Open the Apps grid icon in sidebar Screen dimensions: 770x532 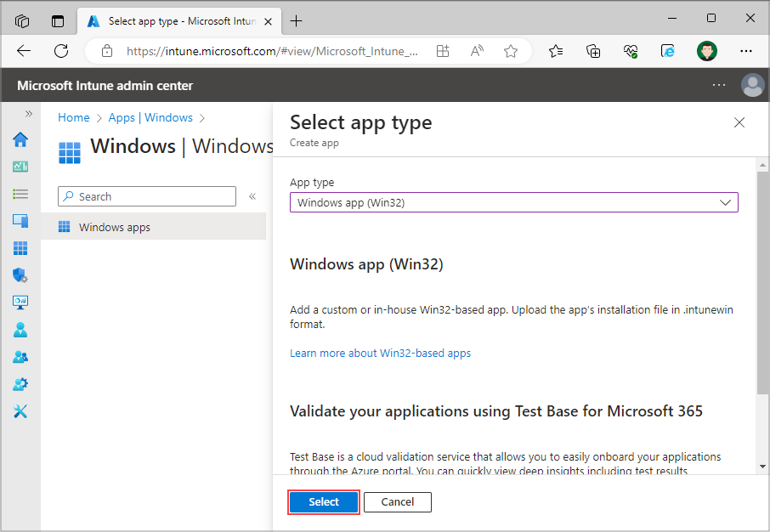(x=20, y=248)
